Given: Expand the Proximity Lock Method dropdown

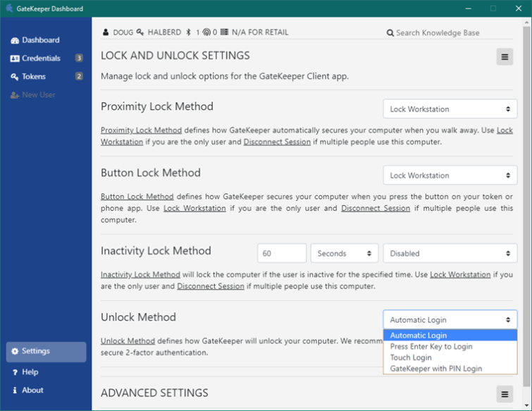Looking at the screenshot, I should 450,109.
